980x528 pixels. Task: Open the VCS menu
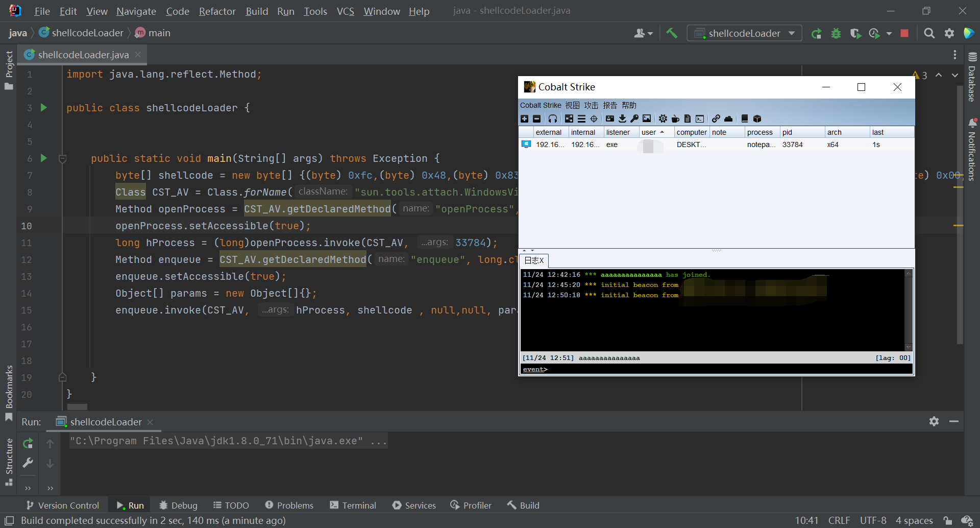346,11
